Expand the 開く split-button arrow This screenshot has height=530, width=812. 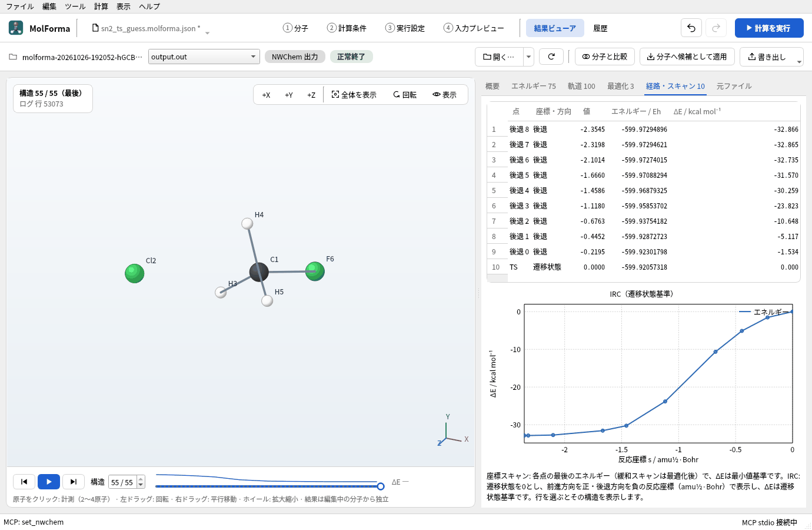pos(528,57)
